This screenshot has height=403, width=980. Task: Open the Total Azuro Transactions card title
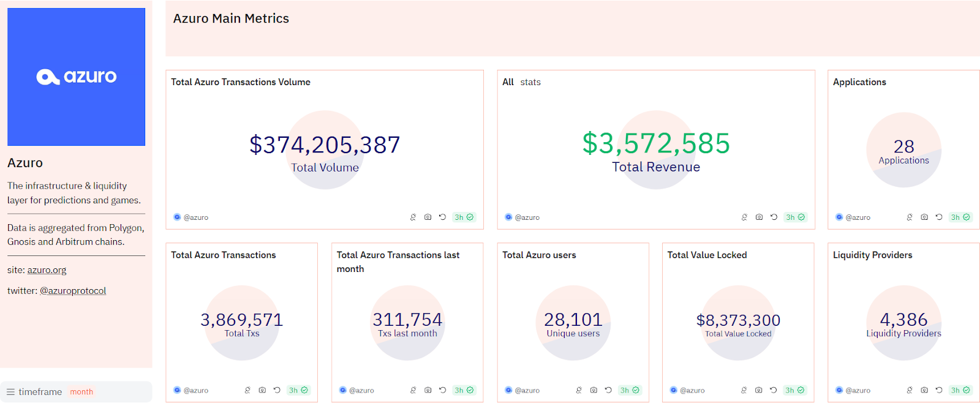[224, 255]
